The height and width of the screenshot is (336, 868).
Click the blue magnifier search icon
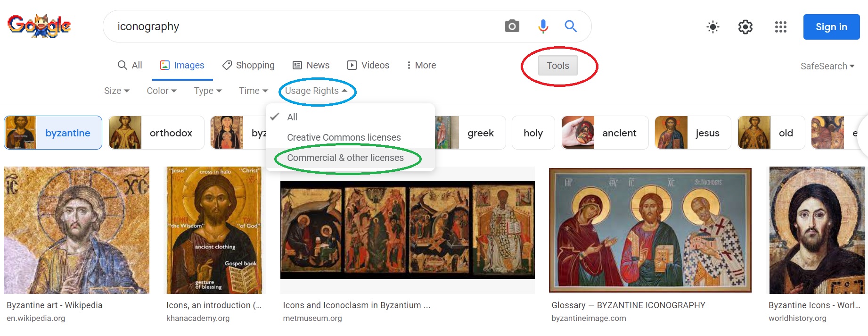571,26
